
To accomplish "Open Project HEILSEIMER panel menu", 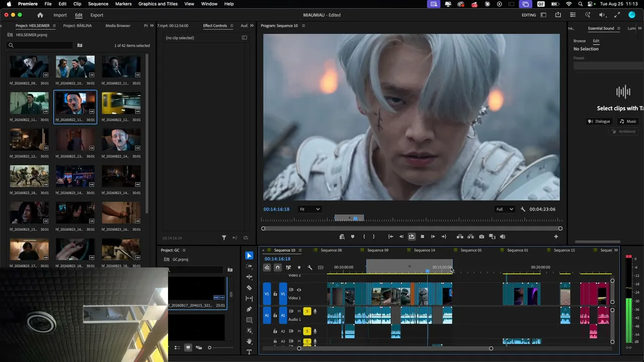I will click(54, 26).
